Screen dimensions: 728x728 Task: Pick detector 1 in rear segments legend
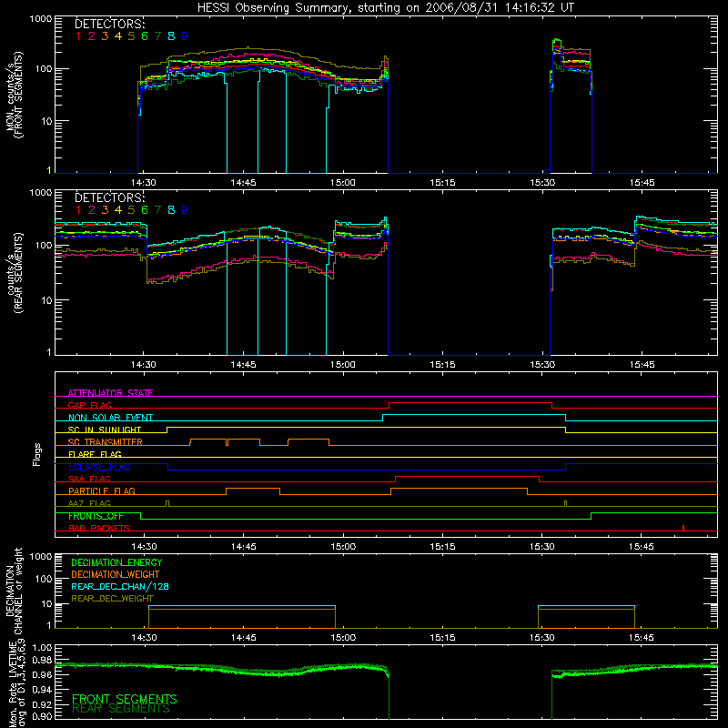click(x=78, y=210)
